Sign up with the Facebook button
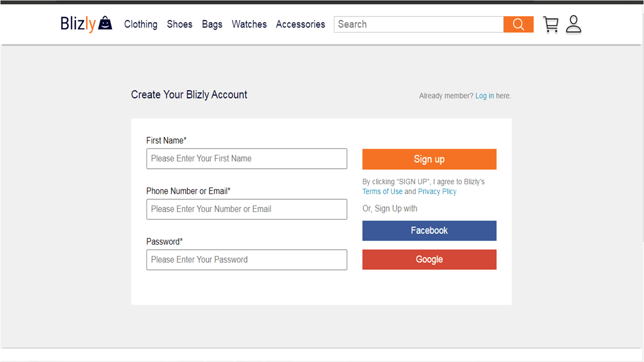 tap(429, 230)
